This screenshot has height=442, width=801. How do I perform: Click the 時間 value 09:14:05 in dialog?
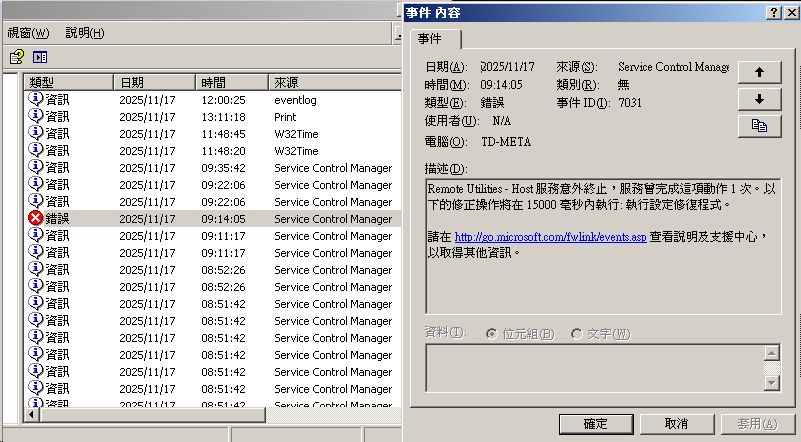pyautogui.click(x=501, y=85)
